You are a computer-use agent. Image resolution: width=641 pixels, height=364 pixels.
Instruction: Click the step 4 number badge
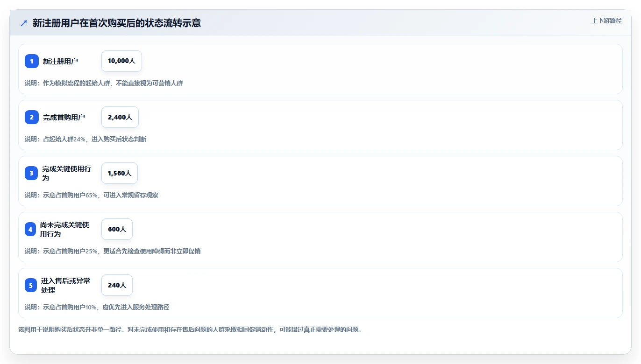pyautogui.click(x=30, y=229)
